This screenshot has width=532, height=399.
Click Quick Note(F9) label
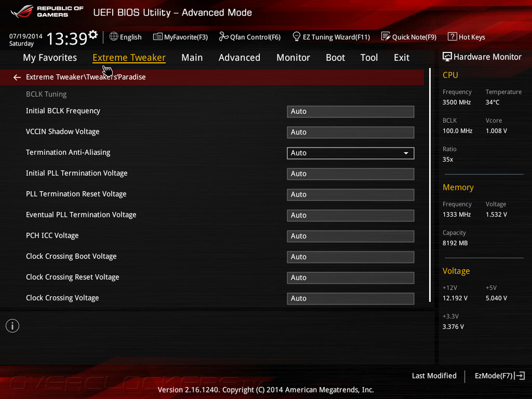pyautogui.click(x=414, y=37)
